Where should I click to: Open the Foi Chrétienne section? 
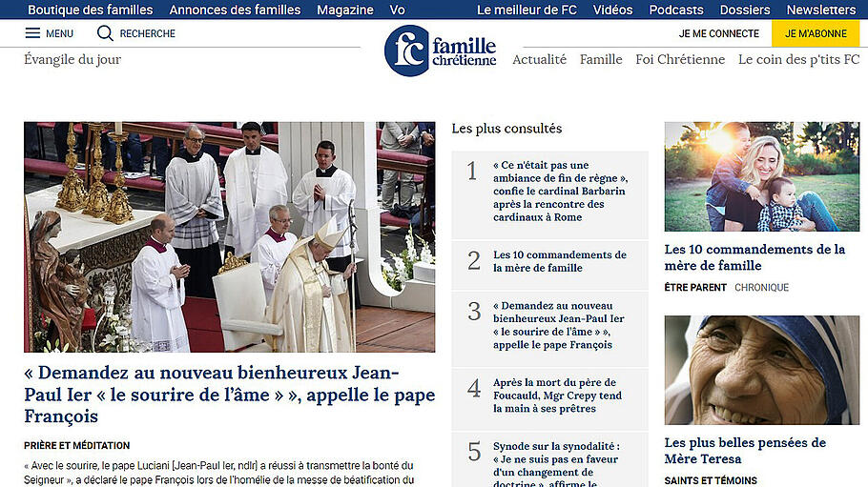(x=680, y=59)
